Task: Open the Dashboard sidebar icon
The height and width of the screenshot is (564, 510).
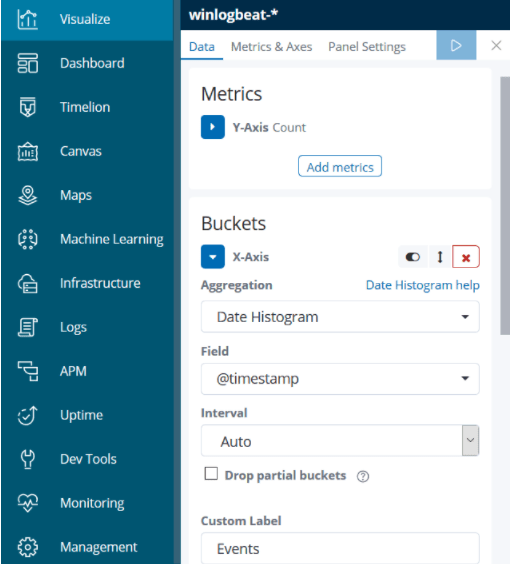Action: [x=28, y=63]
